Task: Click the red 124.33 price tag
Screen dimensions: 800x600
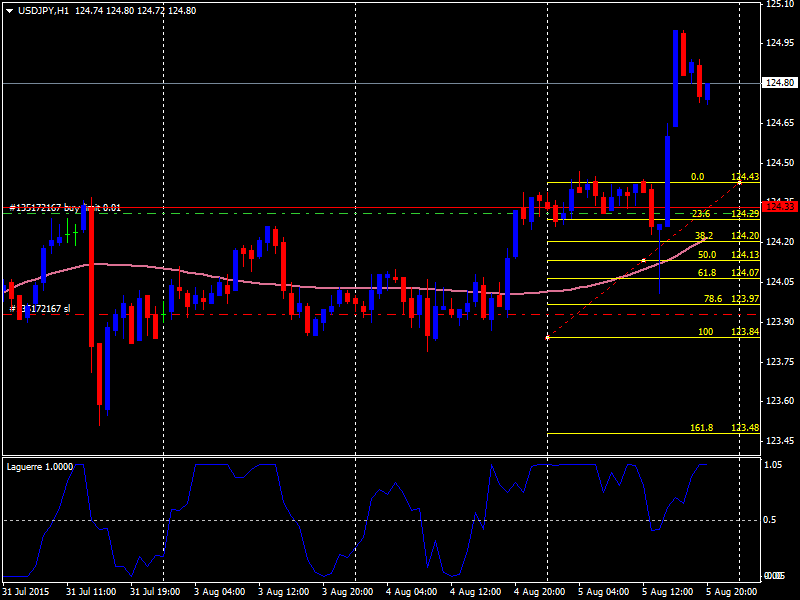Action: 781,207
